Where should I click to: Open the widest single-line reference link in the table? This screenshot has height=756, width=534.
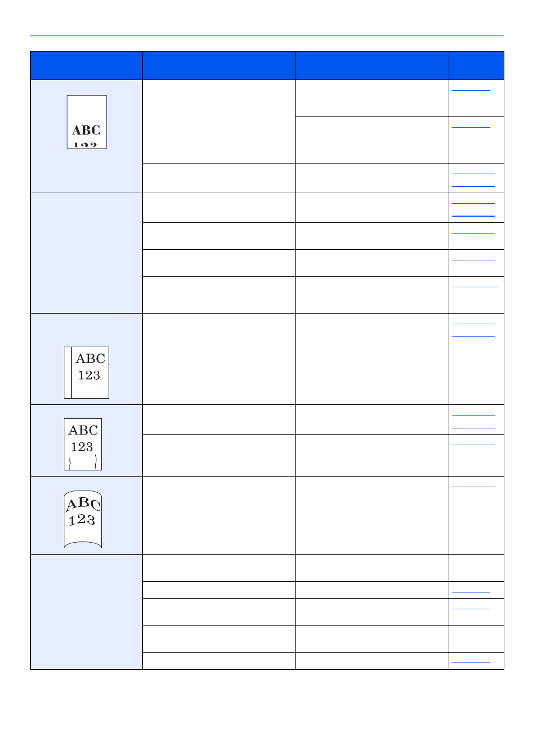click(x=476, y=286)
